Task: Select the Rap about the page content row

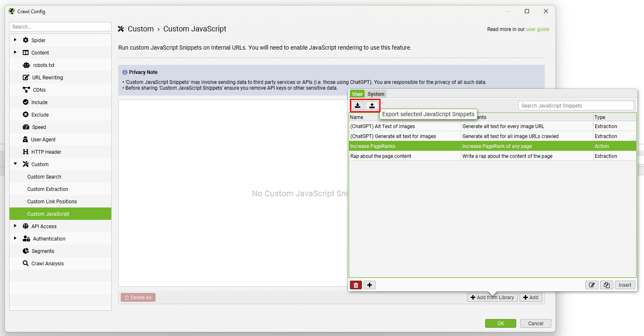Action: (381, 156)
